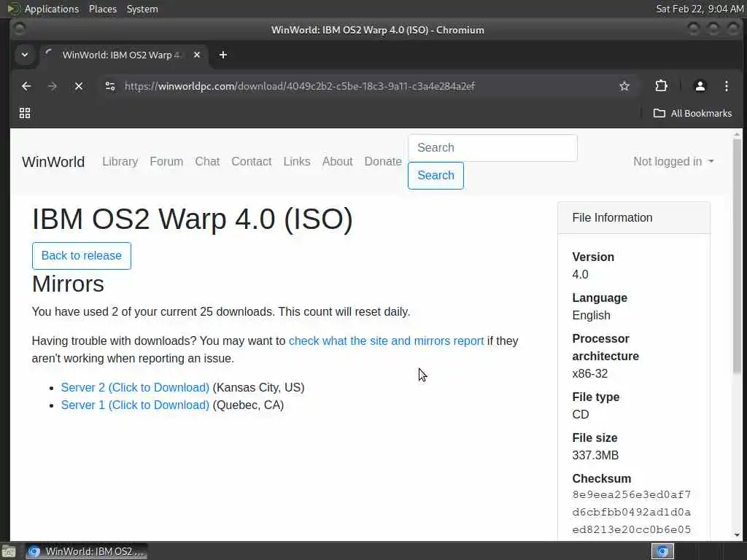Click the IBM OS2 Warp 4.0 (ISO) heading
The image size is (747, 560).
click(193, 219)
